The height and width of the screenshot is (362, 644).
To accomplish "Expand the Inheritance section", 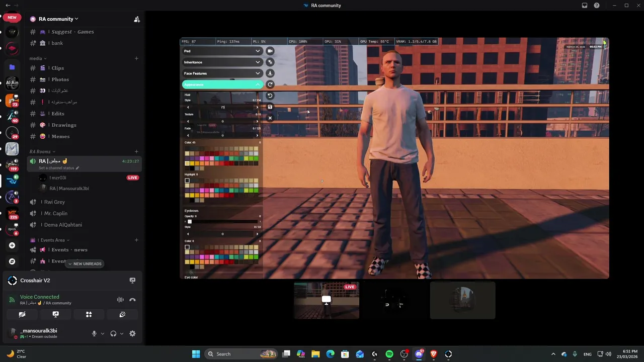I will click(x=222, y=62).
